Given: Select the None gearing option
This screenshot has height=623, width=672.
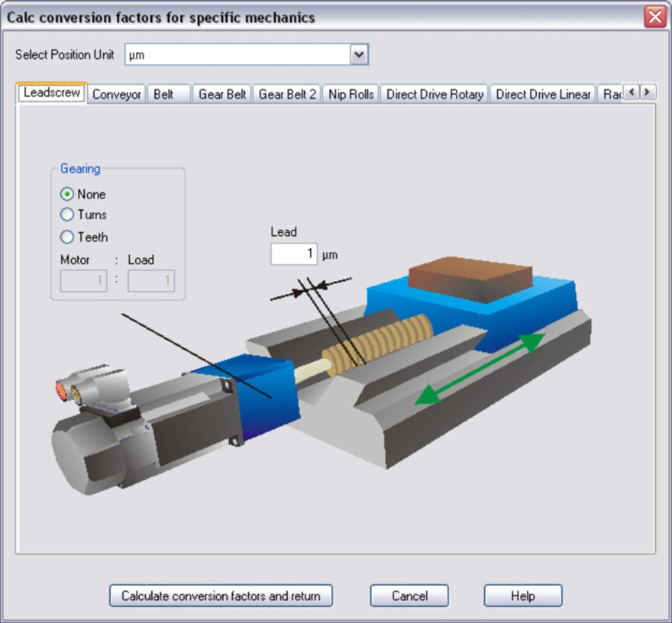Looking at the screenshot, I should point(67,194).
